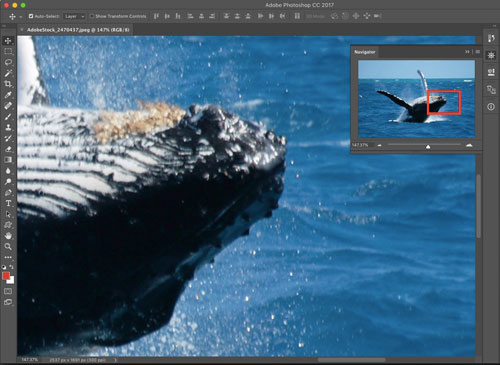Open the Auto-Select Layer dropdown
500x365 pixels.
pos(74,16)
